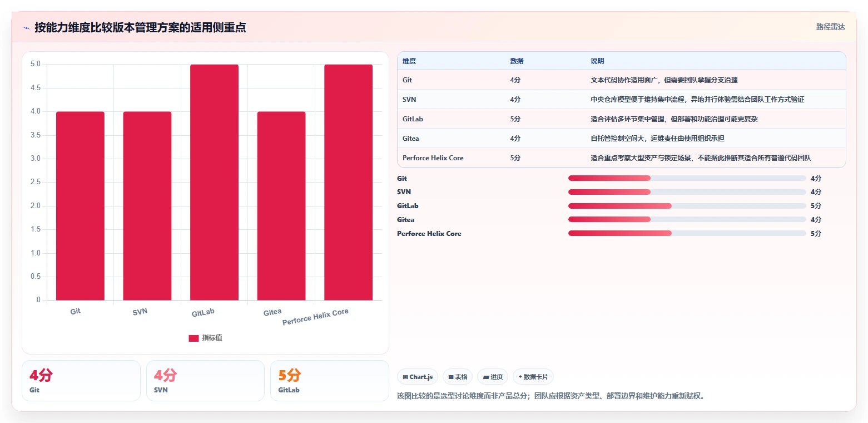This screenshot has width=868, height=423.
Task: Click the Gitea label in progress list
Action: 405,219
